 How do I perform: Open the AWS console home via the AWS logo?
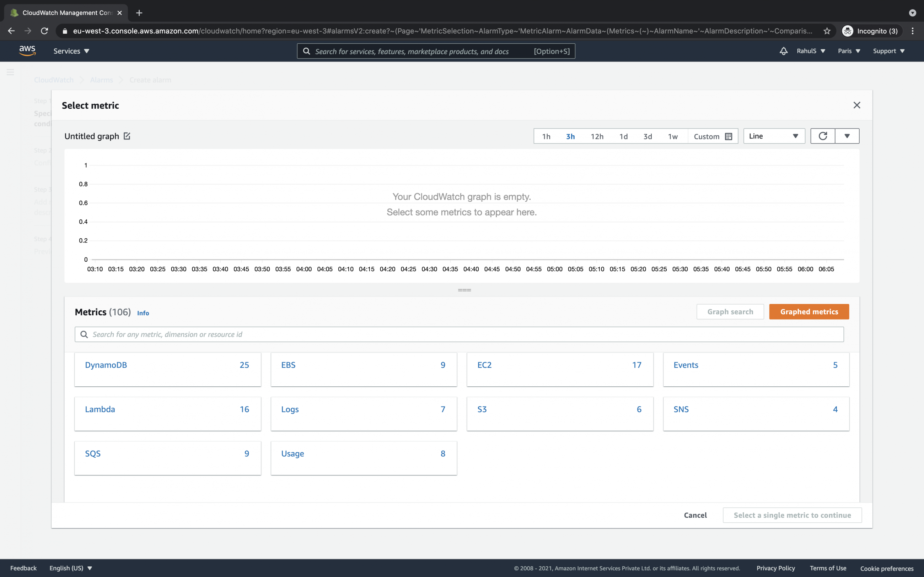(x=27, y=50)
